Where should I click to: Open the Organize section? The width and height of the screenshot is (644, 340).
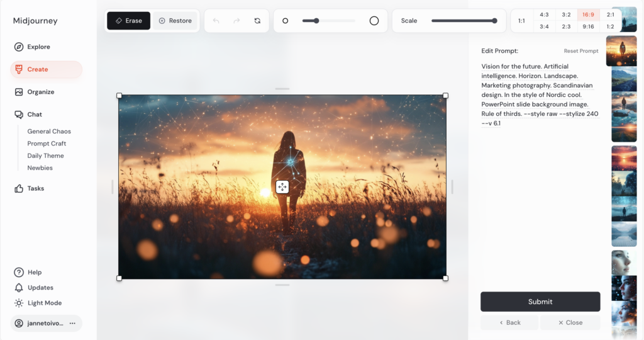click(40, 92)
